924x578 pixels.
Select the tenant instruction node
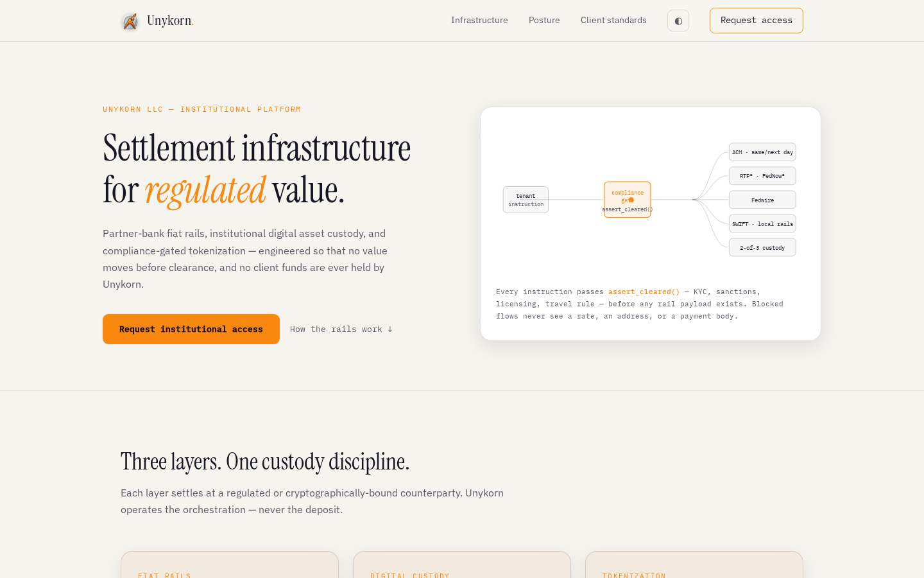pyautogui.click(x=526, y=200)
